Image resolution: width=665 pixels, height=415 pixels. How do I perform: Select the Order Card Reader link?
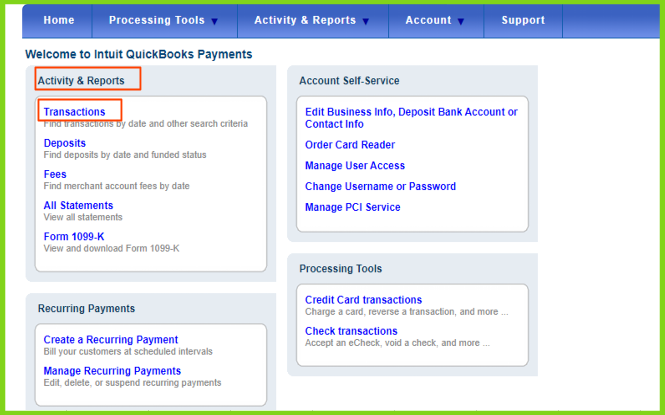350,145
